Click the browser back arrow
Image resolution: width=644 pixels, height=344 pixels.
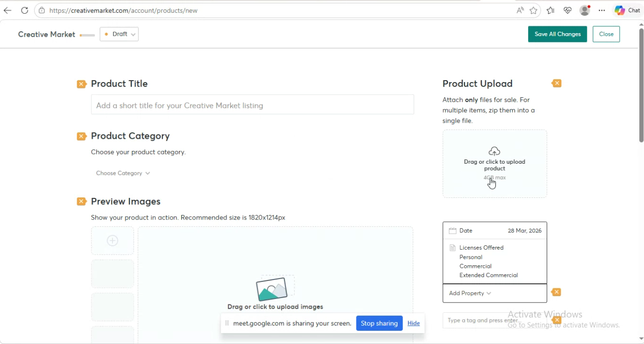[x=7, y=10]
